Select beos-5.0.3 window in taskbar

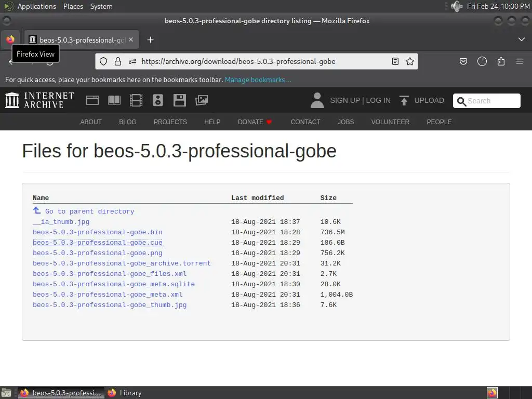coord(61,393)
